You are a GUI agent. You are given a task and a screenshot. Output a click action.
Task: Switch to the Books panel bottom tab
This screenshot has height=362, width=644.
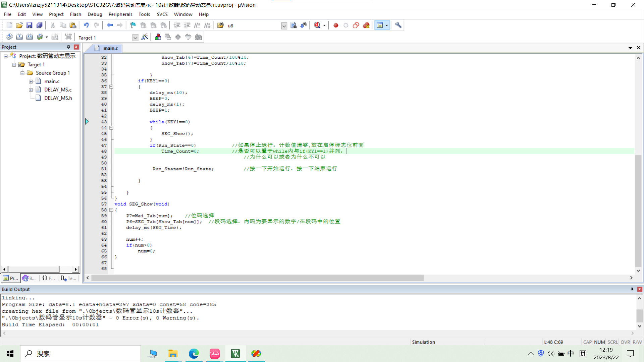coord(29,278)
